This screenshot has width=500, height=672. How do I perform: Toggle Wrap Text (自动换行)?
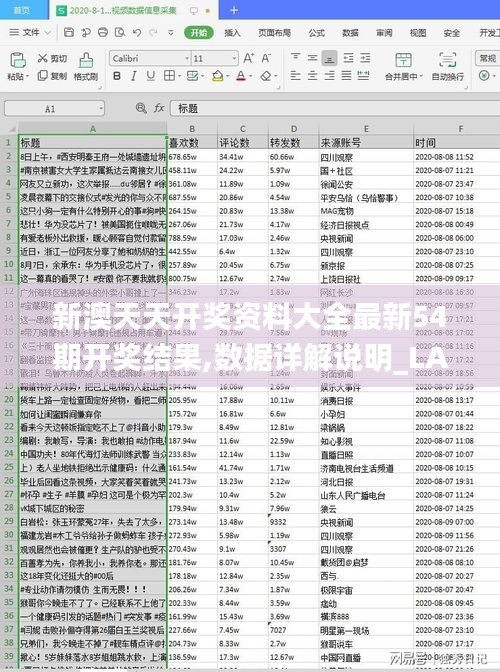pos(447,60)
